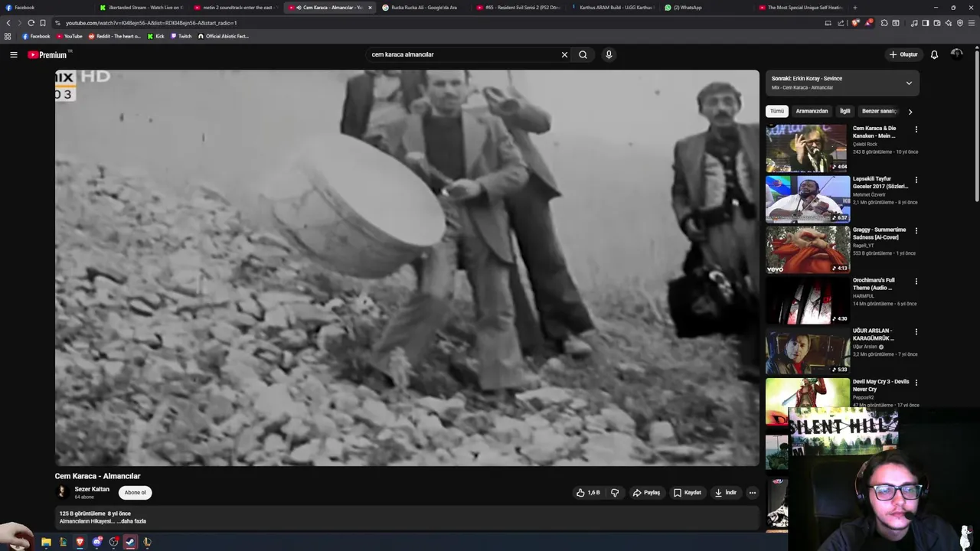980x551 pixels.
Task: Open Discord from the taskbar
Action: click(x=97, y=542)
